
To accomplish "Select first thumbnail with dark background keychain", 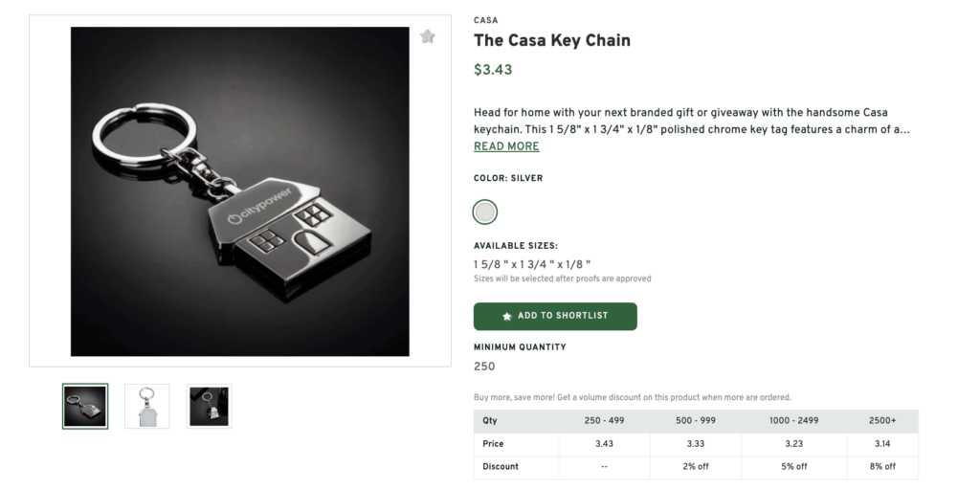I will point(85,406).
